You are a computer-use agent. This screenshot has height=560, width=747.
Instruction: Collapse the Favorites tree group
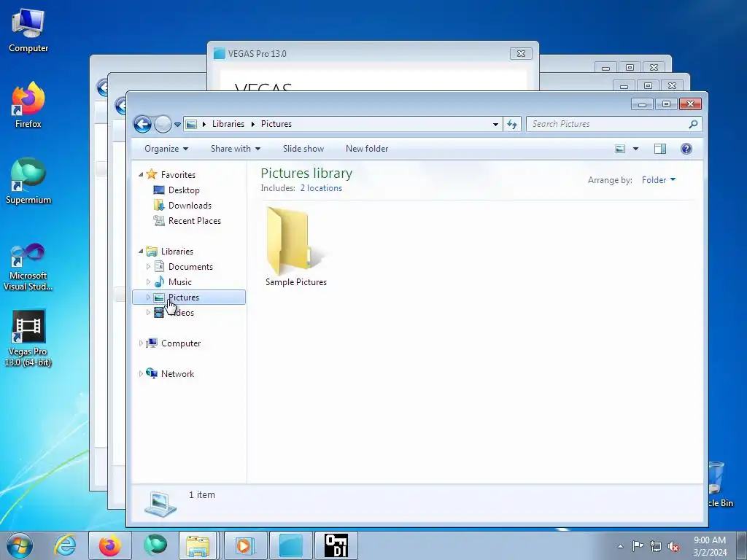[x=141, y=175]
